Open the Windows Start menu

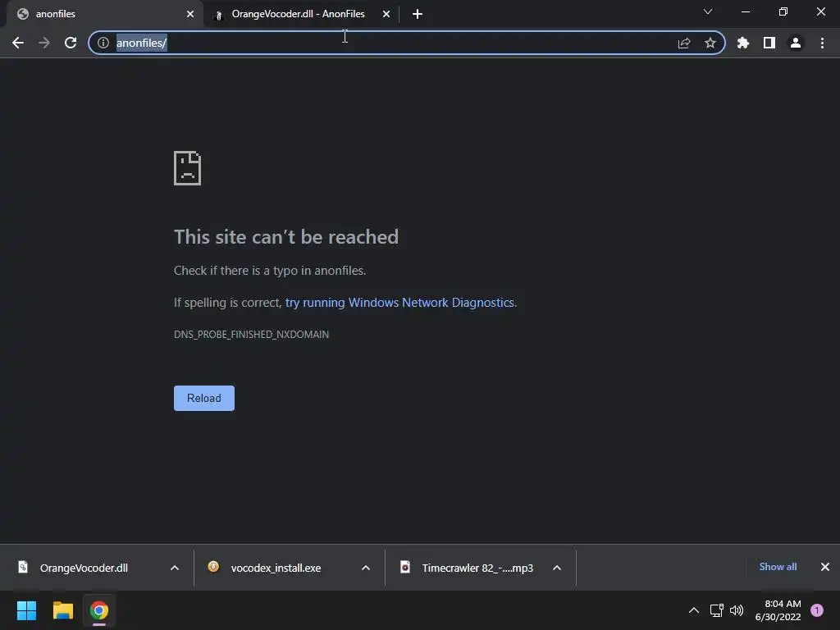[26, 610]
